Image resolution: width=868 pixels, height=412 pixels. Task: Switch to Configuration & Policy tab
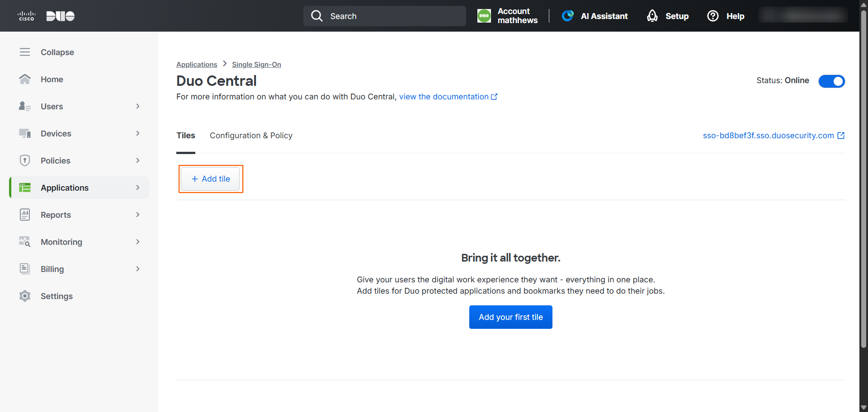(x=251, y=136)
